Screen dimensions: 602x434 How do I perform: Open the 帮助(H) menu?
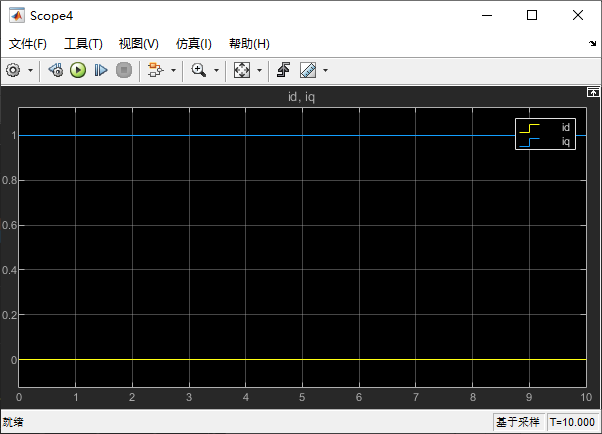[249, 44]
